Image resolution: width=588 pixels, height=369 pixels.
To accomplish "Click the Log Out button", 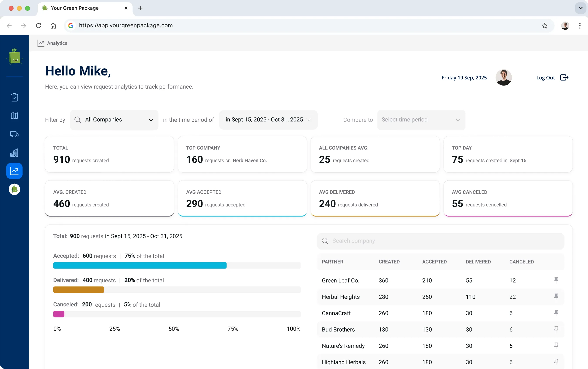I will (552, 77).
